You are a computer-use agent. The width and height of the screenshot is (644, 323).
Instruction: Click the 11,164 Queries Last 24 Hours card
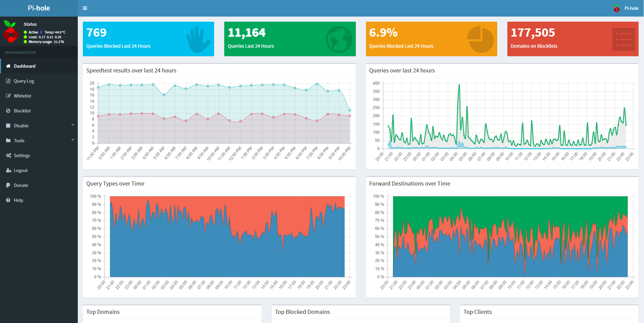290,39
